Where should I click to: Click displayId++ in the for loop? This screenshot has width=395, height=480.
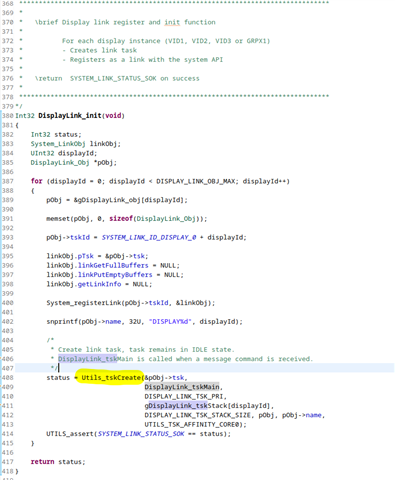(264, 181)
